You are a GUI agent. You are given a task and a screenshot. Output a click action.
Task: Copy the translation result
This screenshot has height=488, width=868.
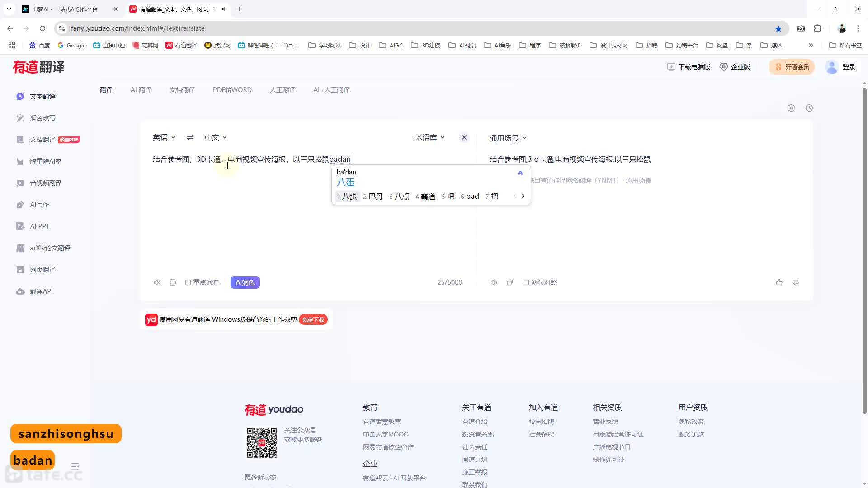[x=510, y=282]
